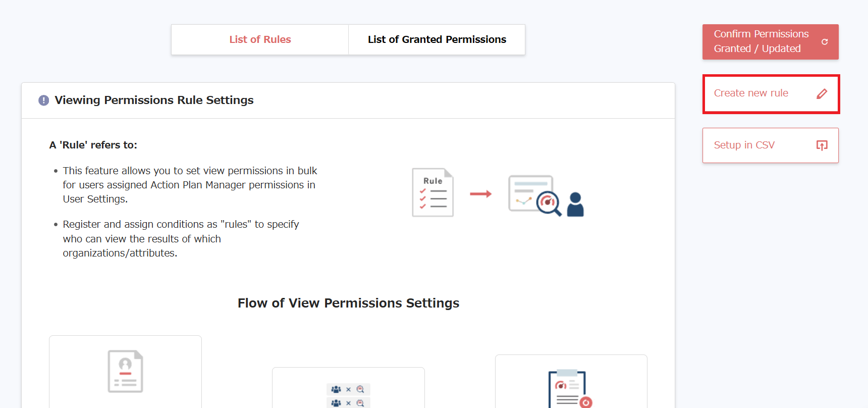Viewport: 868px width, 408px height.
Task: Click the red arrow next to the Rule document
Action: click(480, 194)
